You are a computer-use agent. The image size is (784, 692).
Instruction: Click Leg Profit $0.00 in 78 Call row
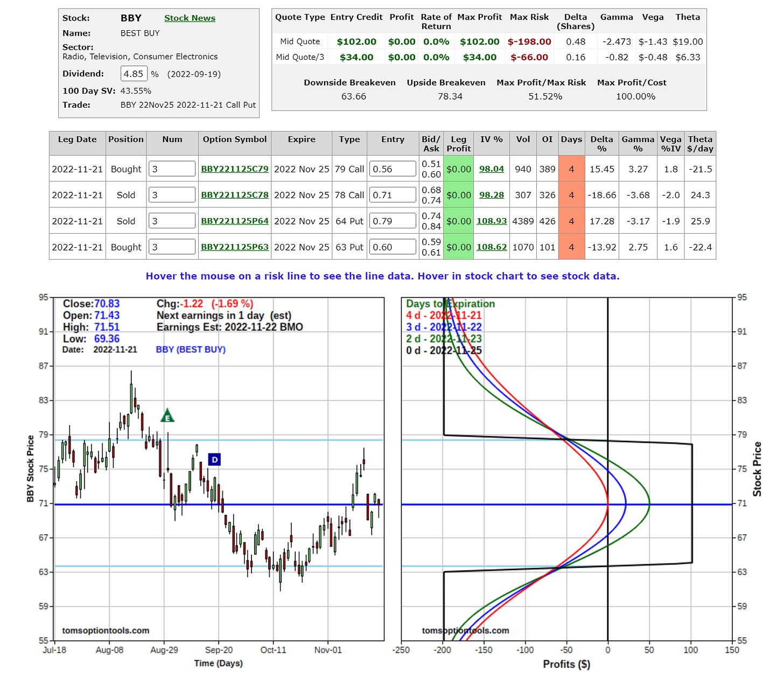point(459,195)
